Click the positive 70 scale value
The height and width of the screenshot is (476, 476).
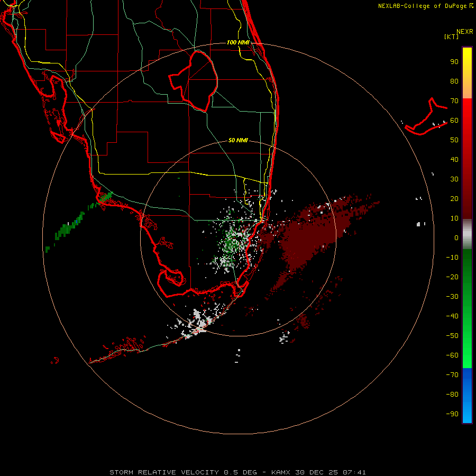(x=454, y=101)
